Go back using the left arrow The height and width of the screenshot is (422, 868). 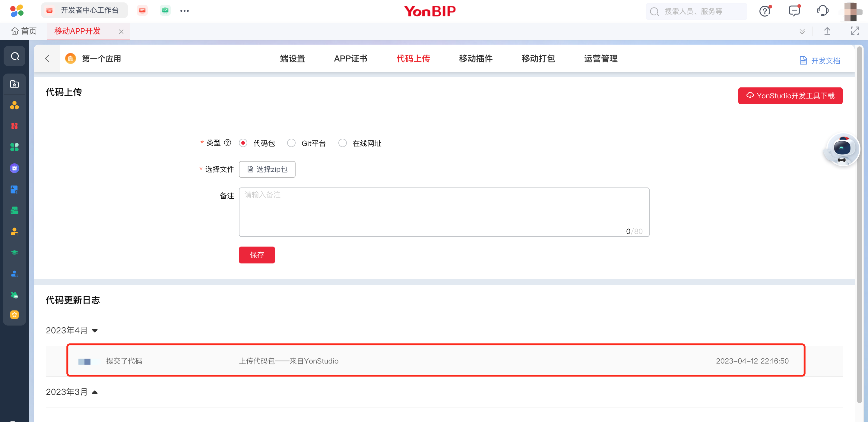47,58
